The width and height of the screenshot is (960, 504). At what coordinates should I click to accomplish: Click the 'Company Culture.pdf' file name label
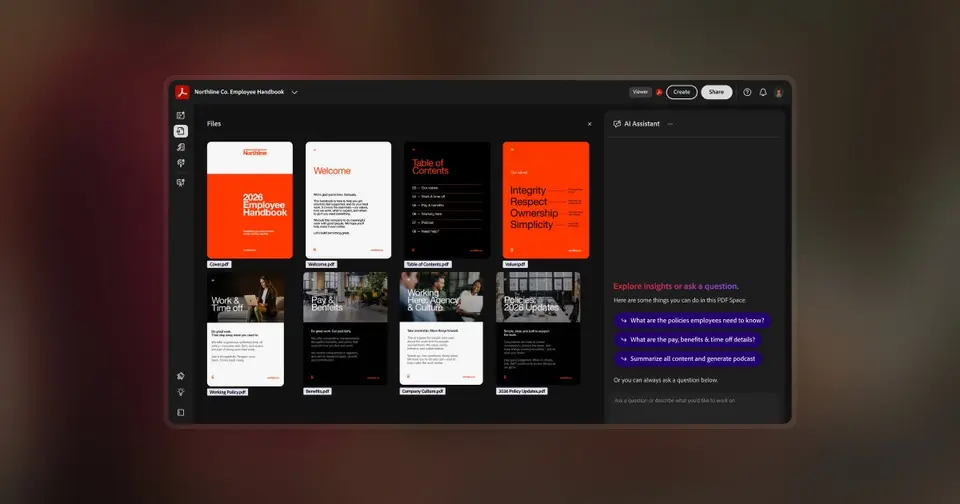click(x=422, y=391)
